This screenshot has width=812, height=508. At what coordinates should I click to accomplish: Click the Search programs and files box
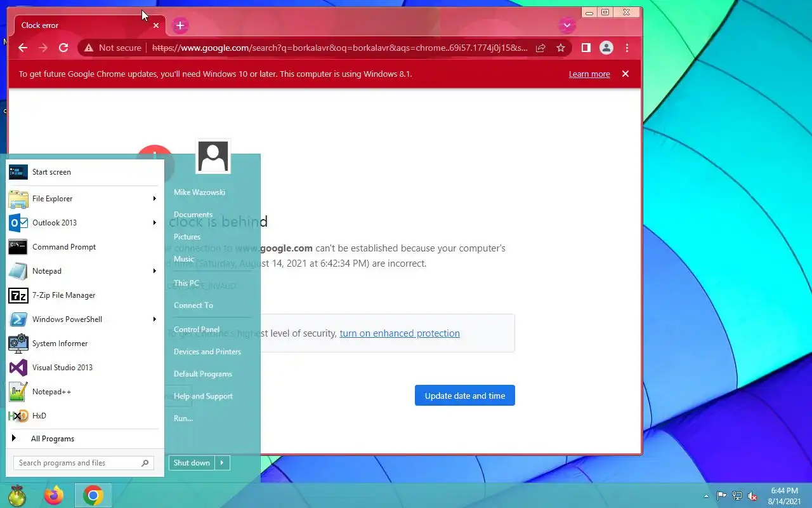[x=83, y=463]
